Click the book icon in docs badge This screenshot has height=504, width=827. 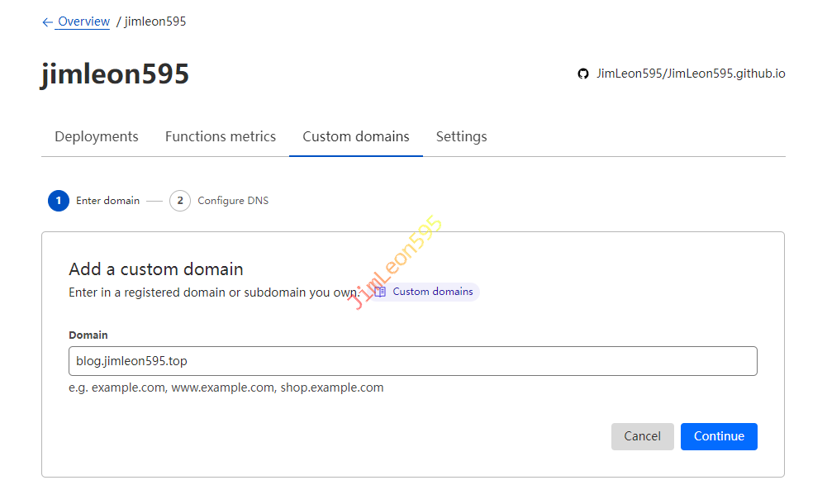coord(380,292)
